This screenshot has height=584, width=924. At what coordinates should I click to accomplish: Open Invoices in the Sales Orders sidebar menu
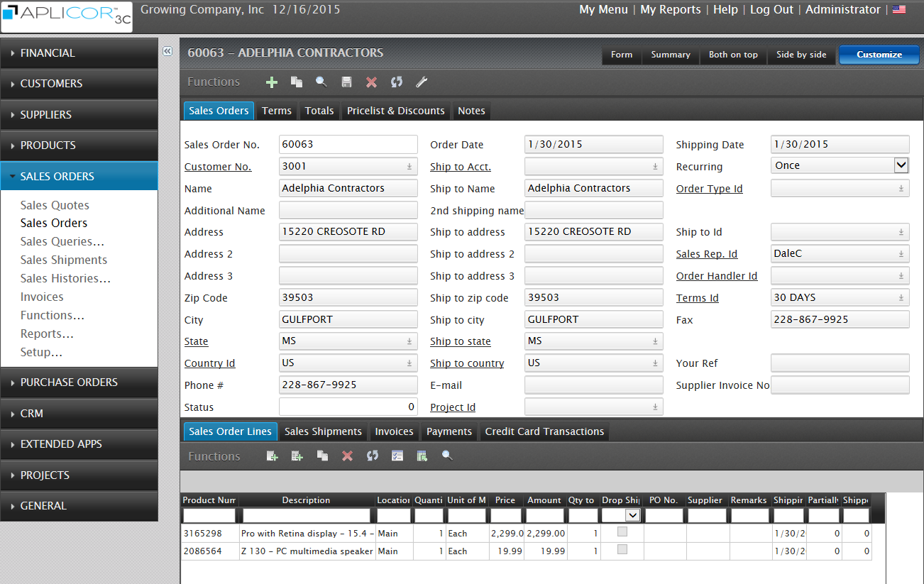(x=42, y=297)
